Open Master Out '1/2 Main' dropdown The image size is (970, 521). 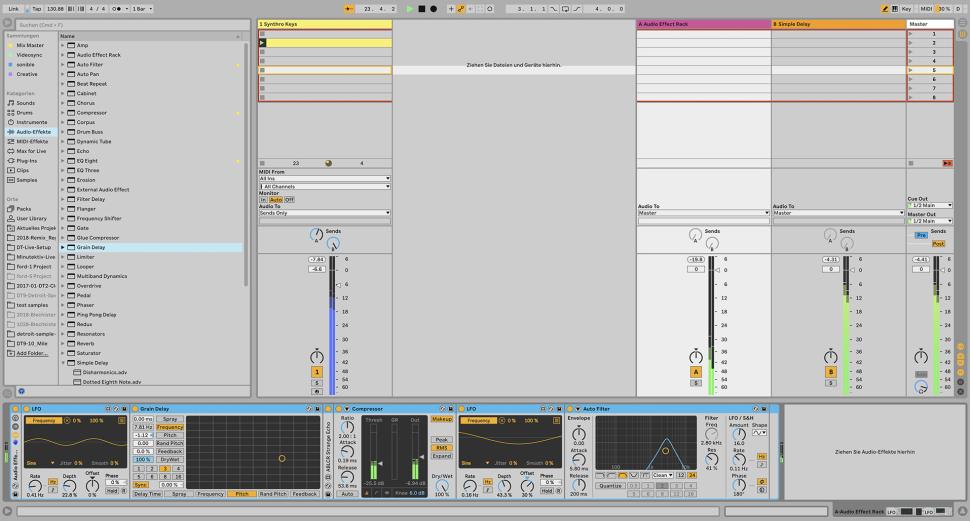tap(929, 220)
